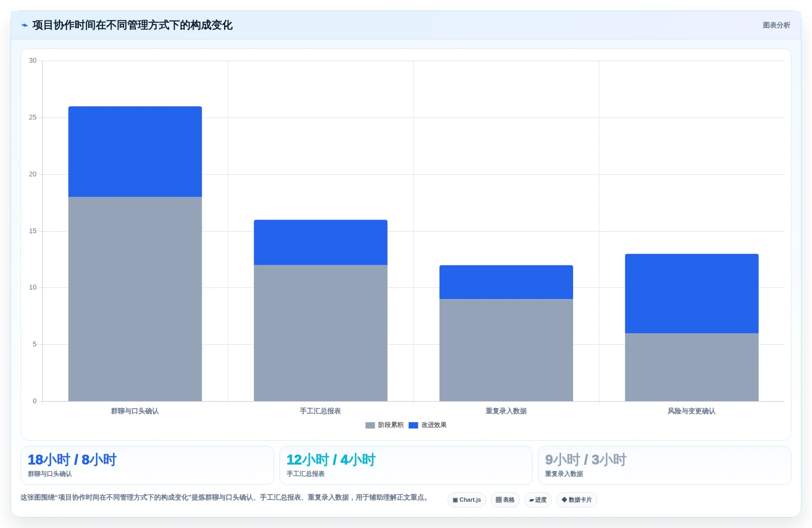
Task: Click the grey 阶段累积 legend swatch
Action: click(x=370, y=425)
